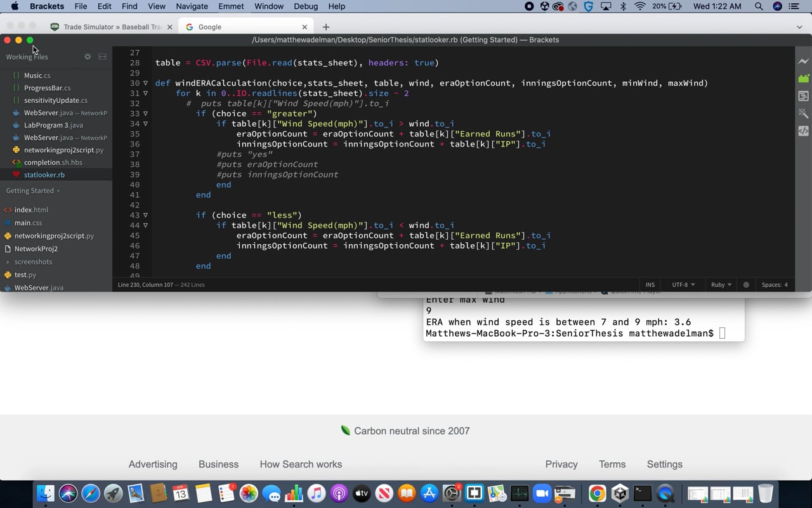Open Working Files gear settings
The width and height of the screenshot is (812, 508).
coord(88,56)
